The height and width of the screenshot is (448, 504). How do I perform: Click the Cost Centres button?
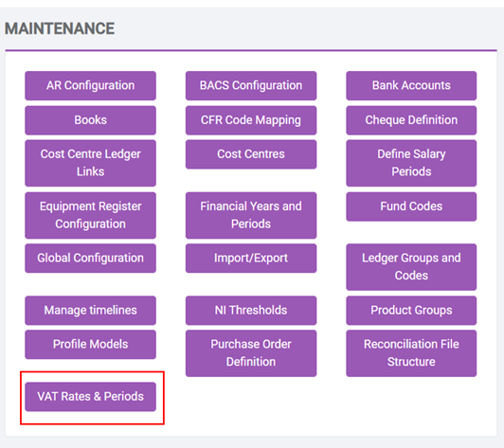[x=251, y=154]
